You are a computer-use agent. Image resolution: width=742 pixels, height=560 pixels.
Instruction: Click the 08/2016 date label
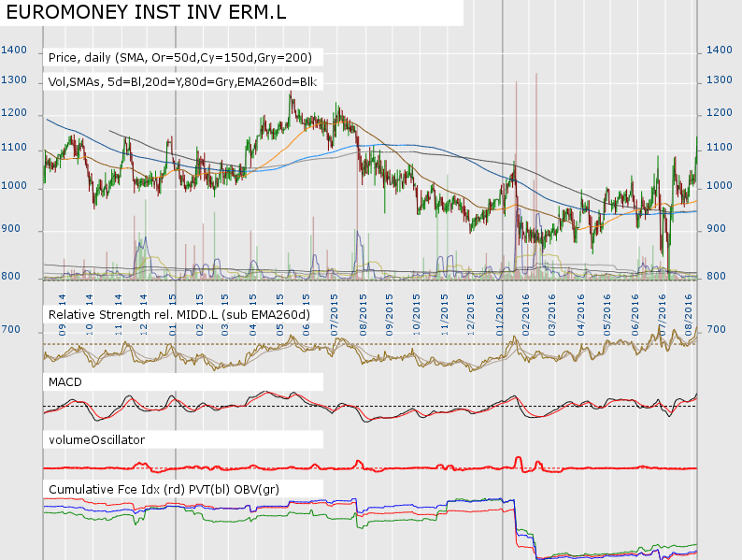tap(689, 315)
